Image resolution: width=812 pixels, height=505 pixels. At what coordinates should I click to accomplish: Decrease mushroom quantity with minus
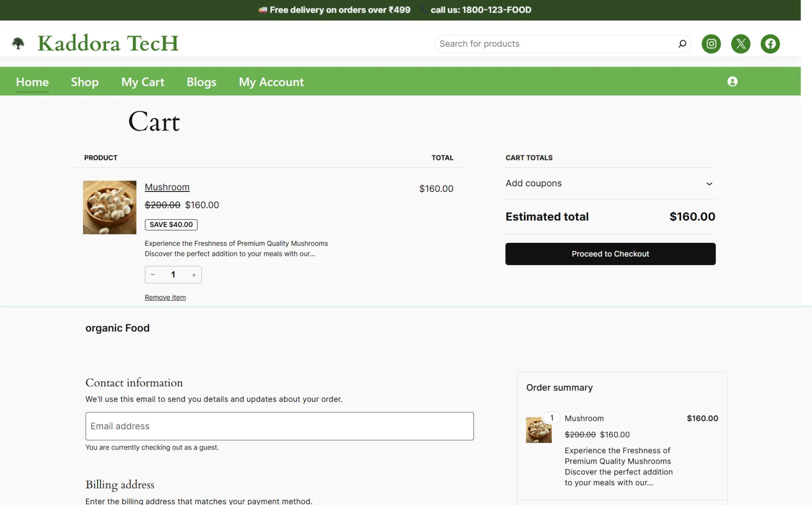(153, 275)
